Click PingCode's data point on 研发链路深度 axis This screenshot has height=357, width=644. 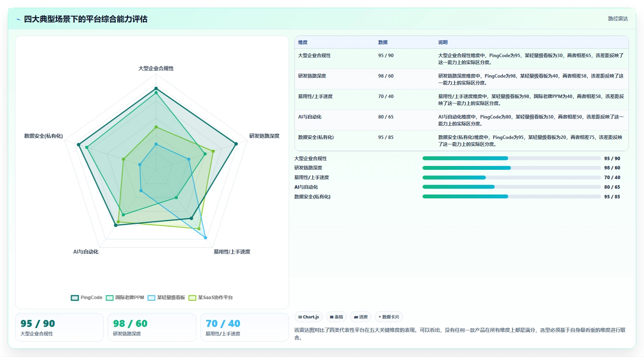[x=236, y=144]
